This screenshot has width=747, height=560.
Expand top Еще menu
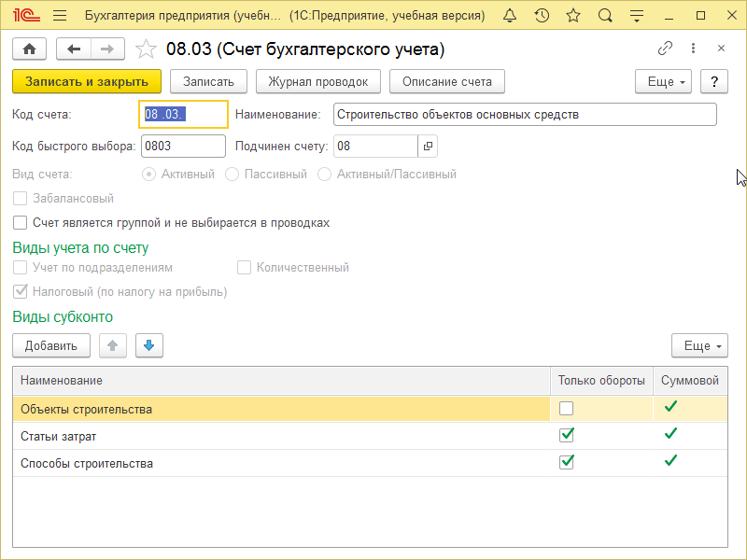[663, 81]
